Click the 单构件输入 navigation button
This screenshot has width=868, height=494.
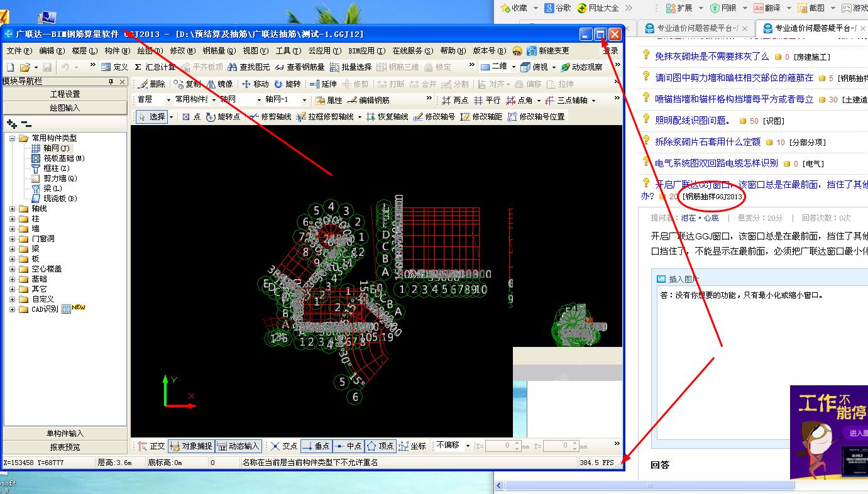65,433
